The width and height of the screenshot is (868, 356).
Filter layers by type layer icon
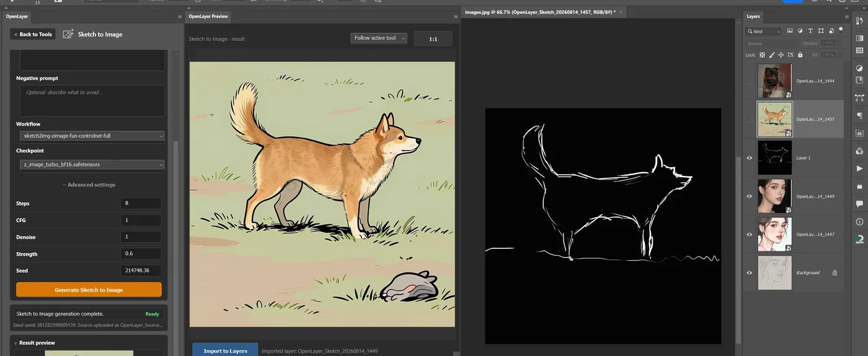coord(810,31)
